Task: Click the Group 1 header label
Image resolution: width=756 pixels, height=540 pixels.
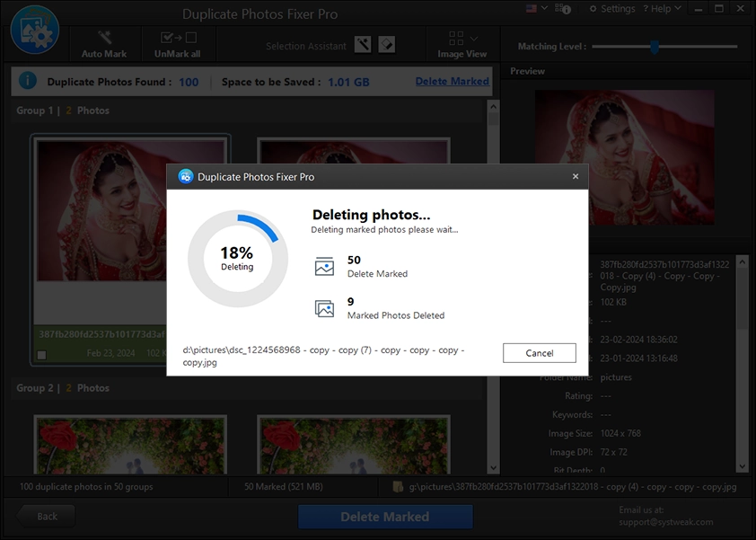Action: click(x=63, y=111)
